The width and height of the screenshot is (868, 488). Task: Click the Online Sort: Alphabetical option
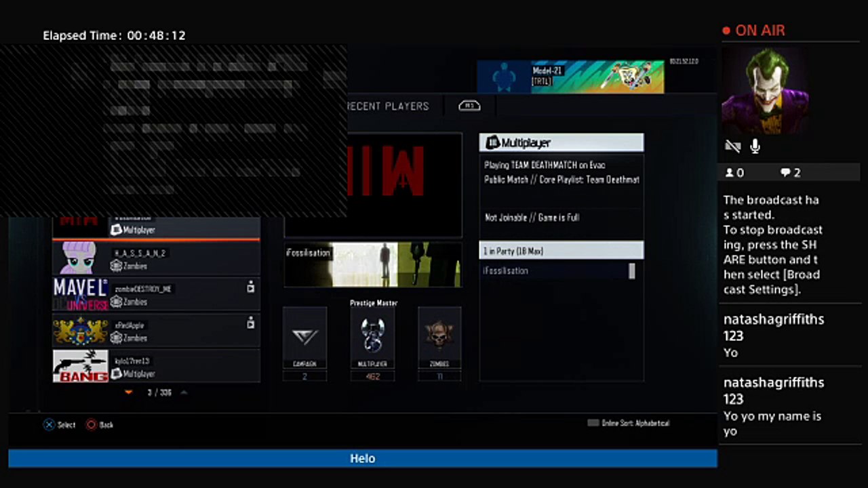[629, 423]
